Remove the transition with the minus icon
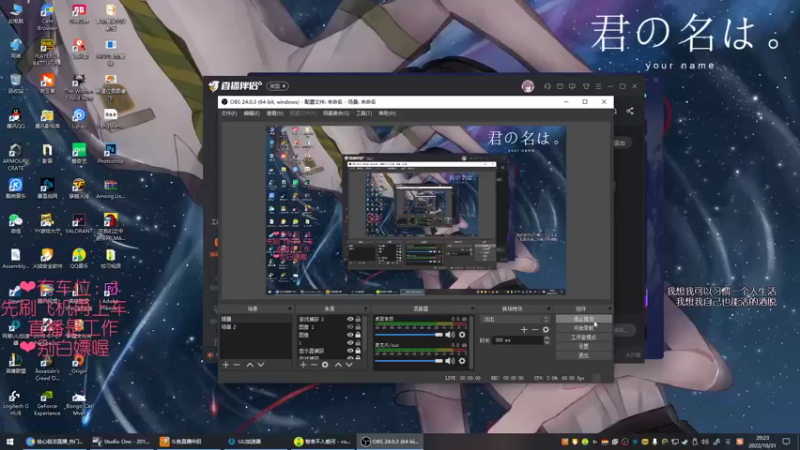 535,330
